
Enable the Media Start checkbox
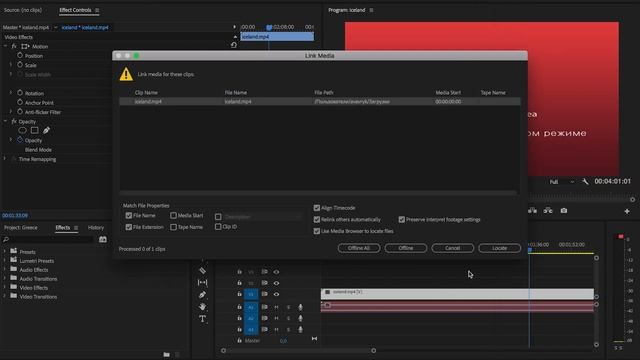[173, 216]
